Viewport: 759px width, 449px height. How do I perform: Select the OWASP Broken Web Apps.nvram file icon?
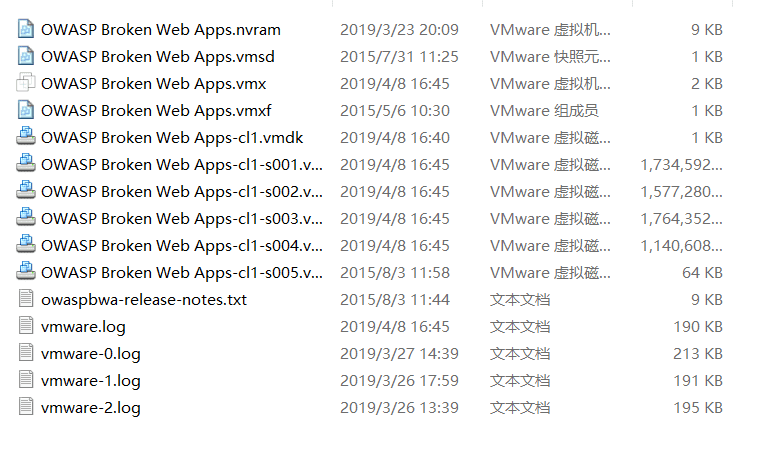pyautogui.click(x=26, y=29)
